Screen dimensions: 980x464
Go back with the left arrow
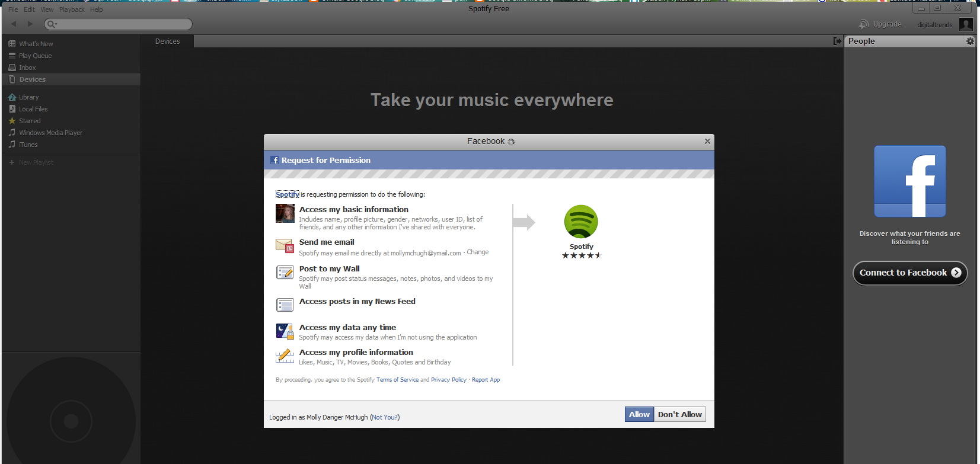click(14, 24)
